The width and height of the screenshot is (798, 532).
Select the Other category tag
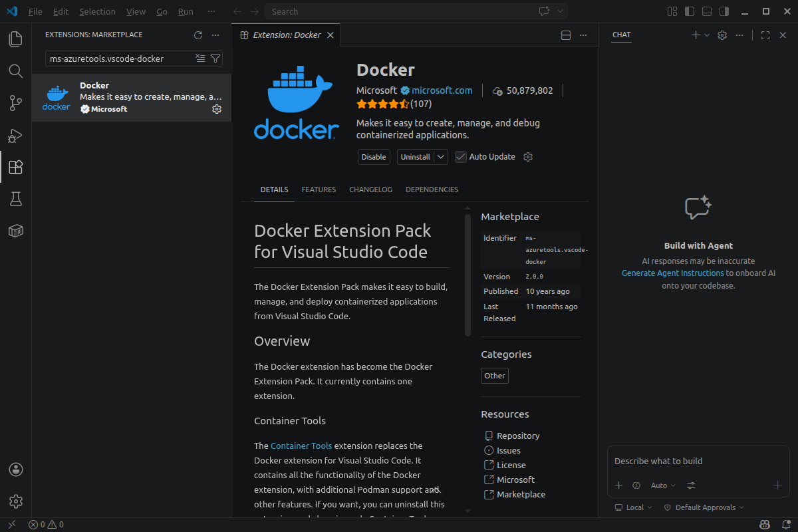pyautogui.click(x=495, y=376)
